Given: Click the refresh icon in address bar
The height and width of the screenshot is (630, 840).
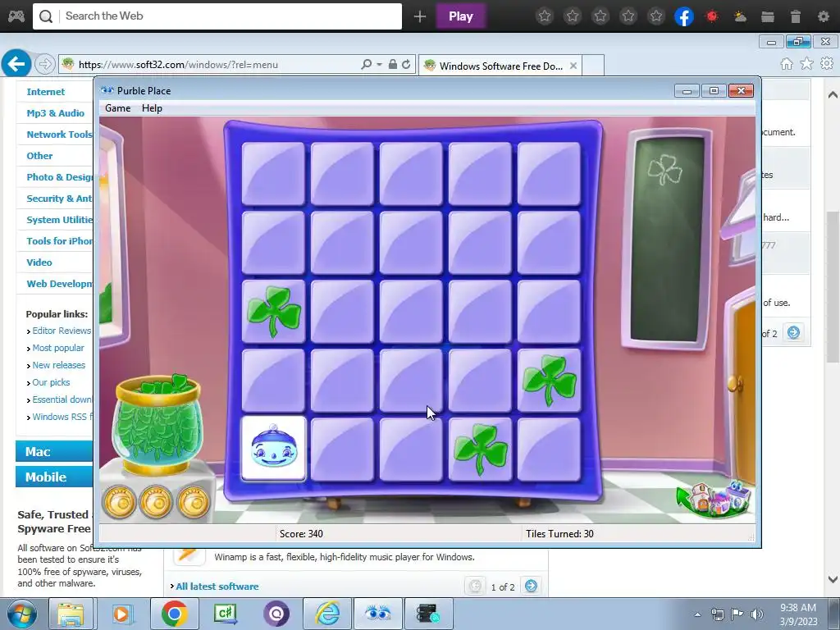Looking at the screenshot, I should pyautogui.click(x=406, y=64).
